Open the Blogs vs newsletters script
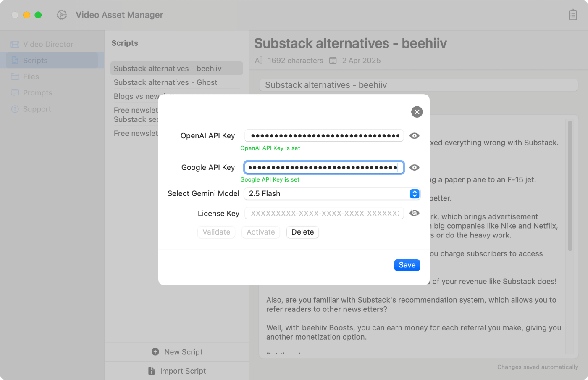The height and width of the screenshot is (380, 588). click(135, 96)
